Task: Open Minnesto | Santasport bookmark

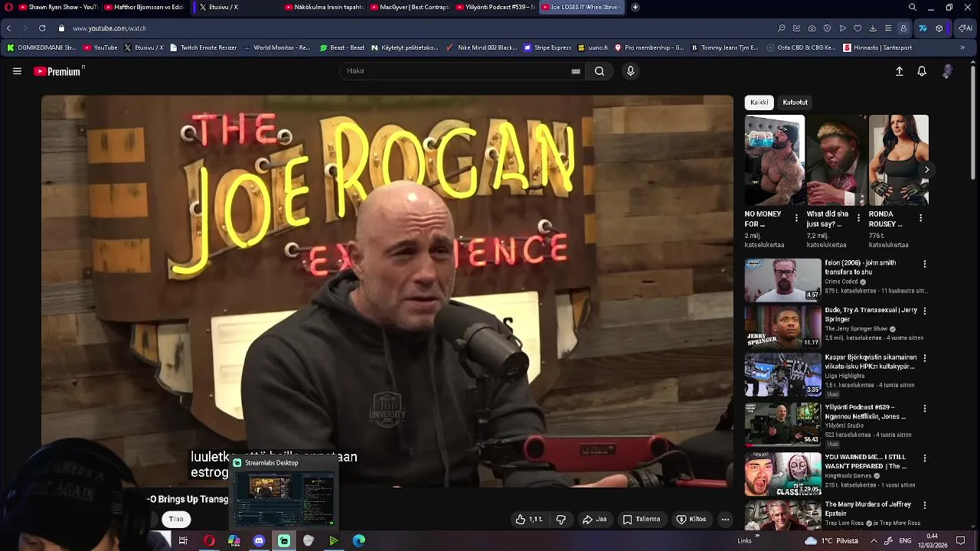Action: click(x=877, y=47)
